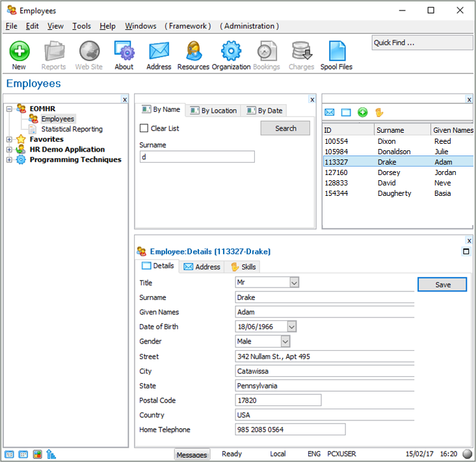This screenshot has height=462, width=476.
Task: Click the Save button
Action: click(x=442, y=284)
